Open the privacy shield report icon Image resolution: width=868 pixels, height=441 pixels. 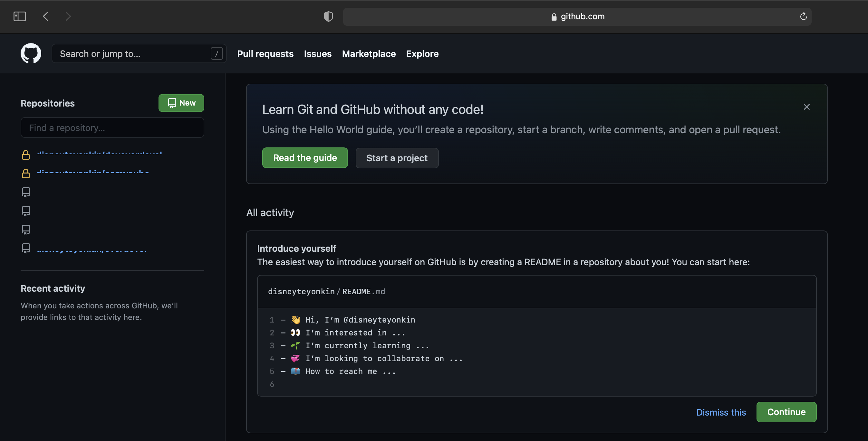click(328, 16)
